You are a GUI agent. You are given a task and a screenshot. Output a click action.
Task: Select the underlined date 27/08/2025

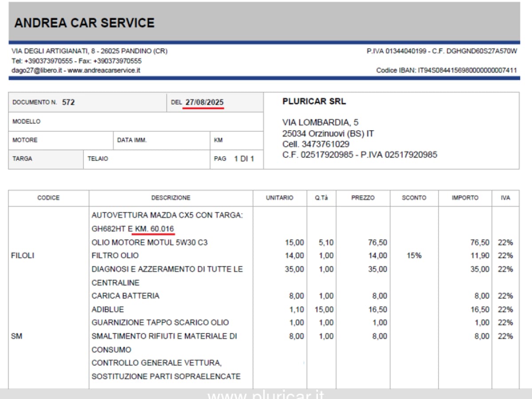204,102
